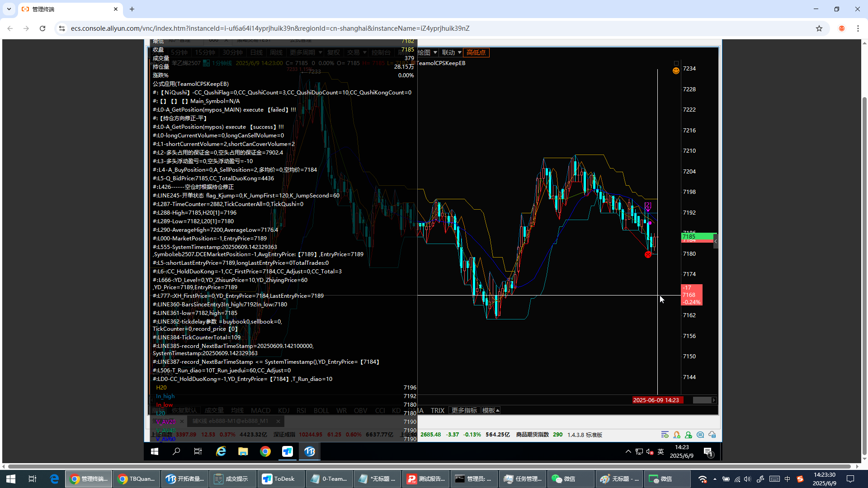This screenshot has height=488, width=868.
Task: View site information icon in address bar
Action: (62, 28)
